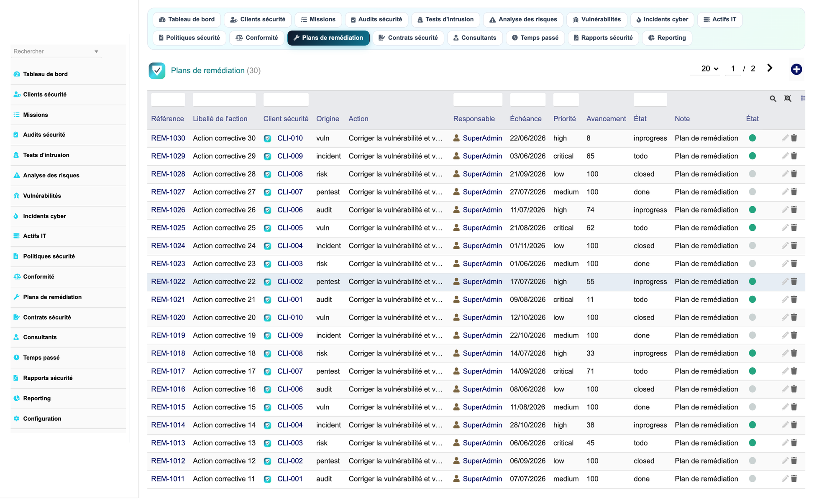Open the Clients sécurité tab
The image size is (814, 504).
click(258, 20)
